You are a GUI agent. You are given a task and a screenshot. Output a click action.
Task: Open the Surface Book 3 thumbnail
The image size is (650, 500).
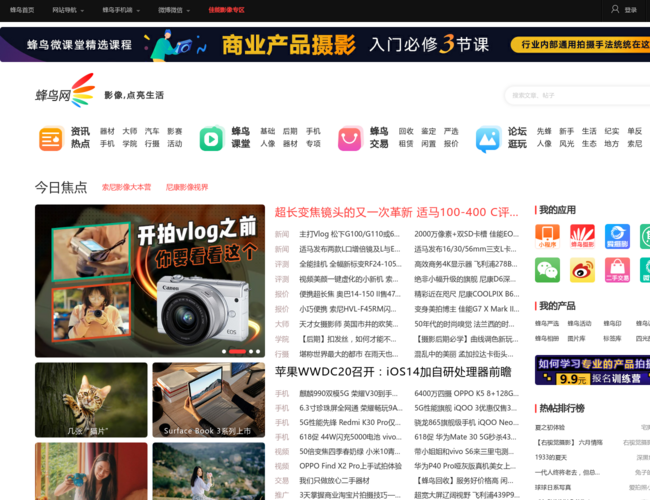click(208, 400)
